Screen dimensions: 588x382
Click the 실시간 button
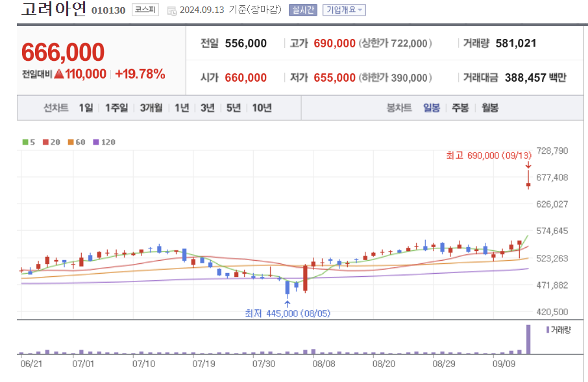click(x=303, y=10)
